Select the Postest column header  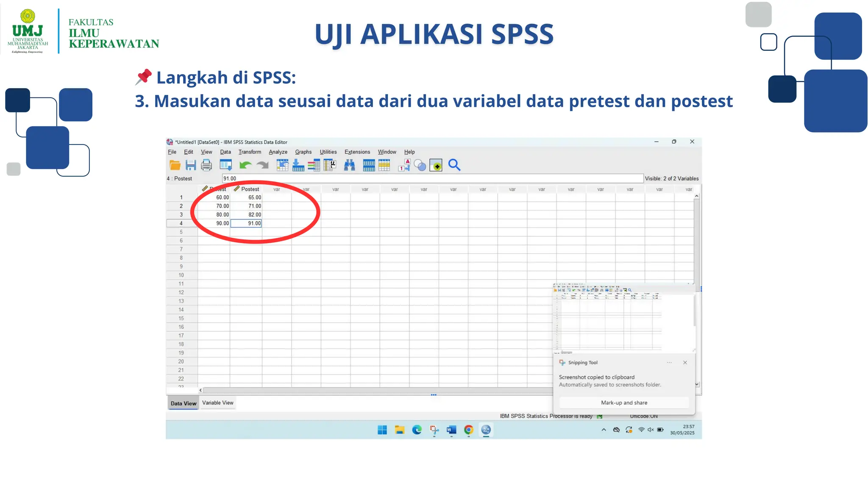point(246,189)
